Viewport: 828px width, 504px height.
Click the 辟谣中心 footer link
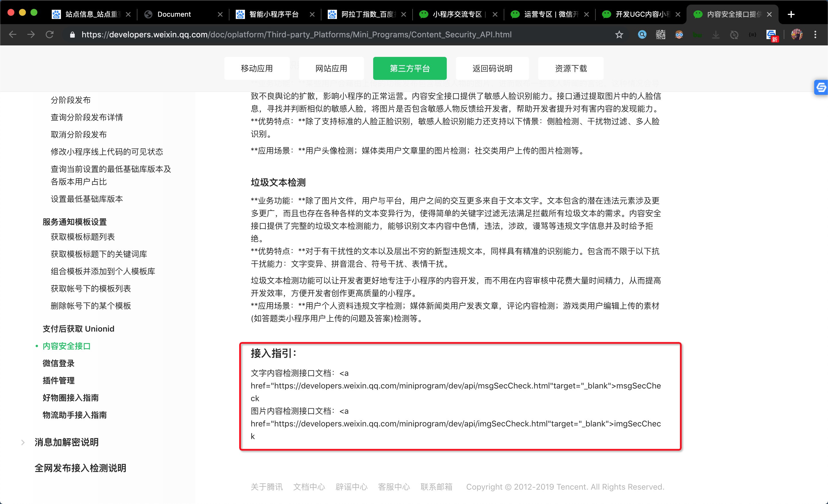tap(351, 486)
